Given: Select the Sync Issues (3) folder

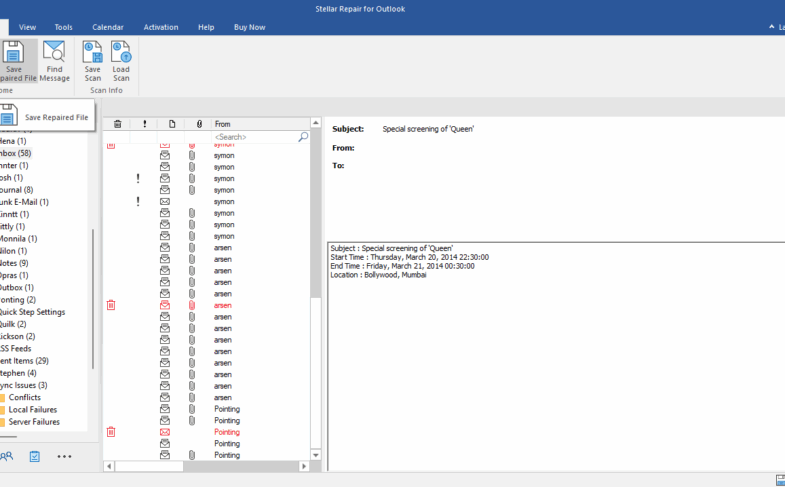Looking at the screenshot, I should pos(24,385).
